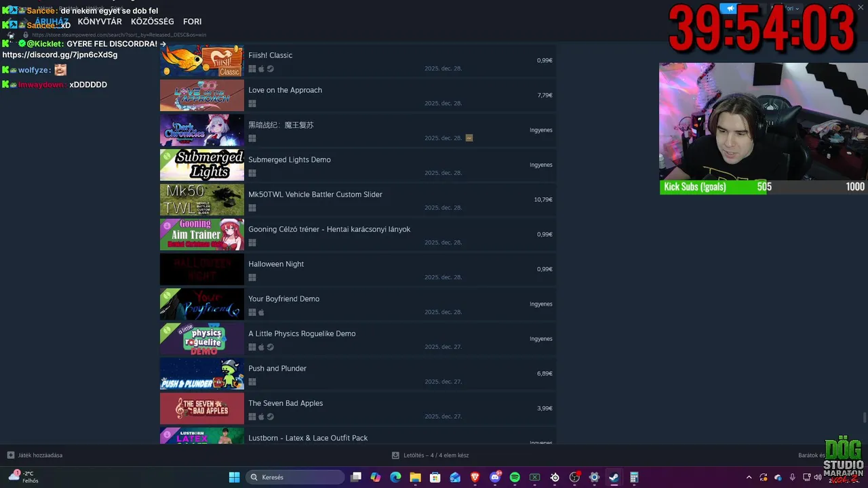Click the 10,79€ price of Mk50TWL
868x488 pixels.
(543, 200)
